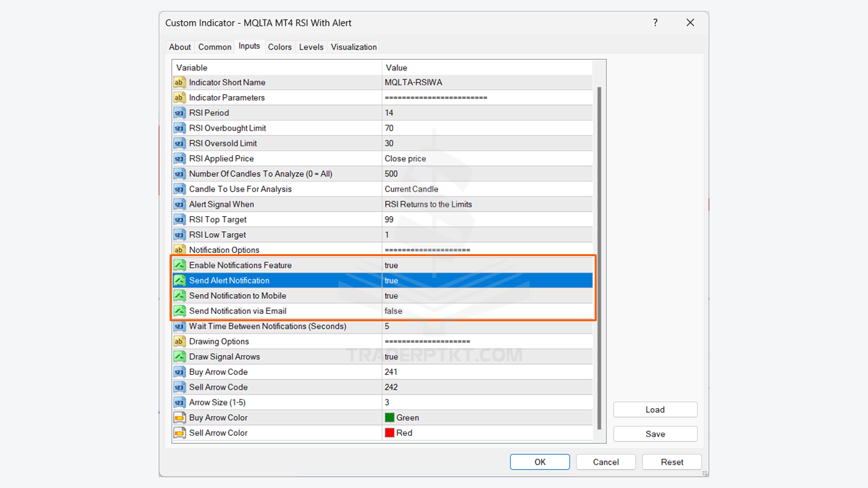Click the icon beside Buy Arrow Code
This screenshot has height=488, width=868.
click(x=180, y=372)
